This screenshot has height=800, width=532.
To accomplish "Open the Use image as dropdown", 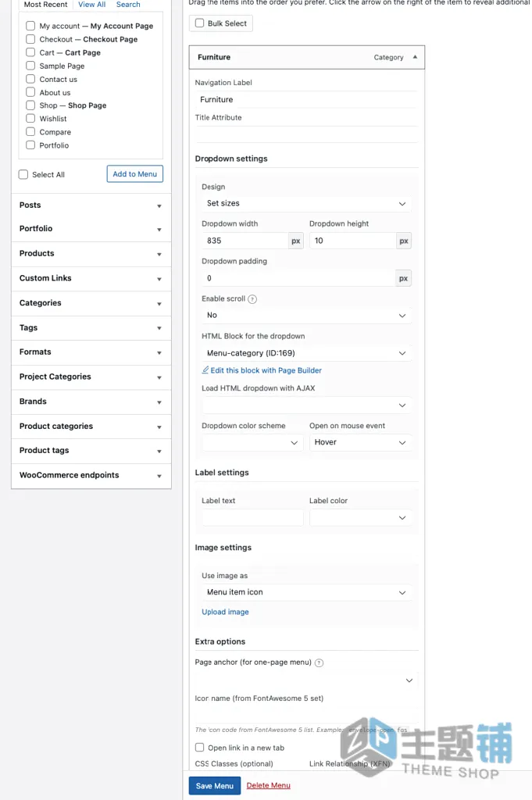I will click(x=306, y=592).
